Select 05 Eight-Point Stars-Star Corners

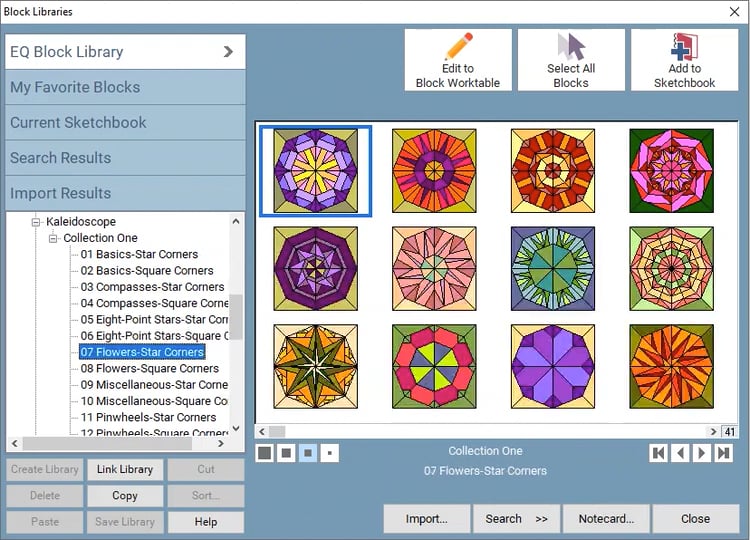[154, 320]
